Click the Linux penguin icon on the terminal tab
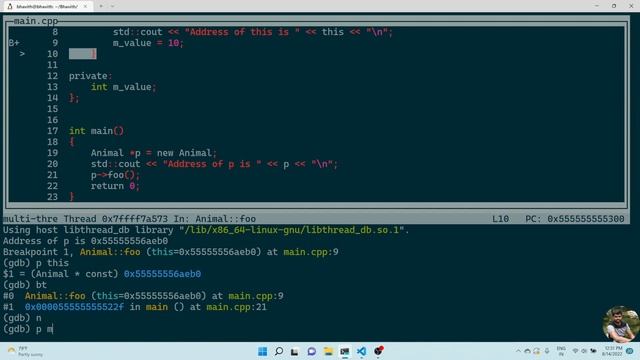Image resolution: width=640 pixels, height=360 pixels. (x=10, y=6)
